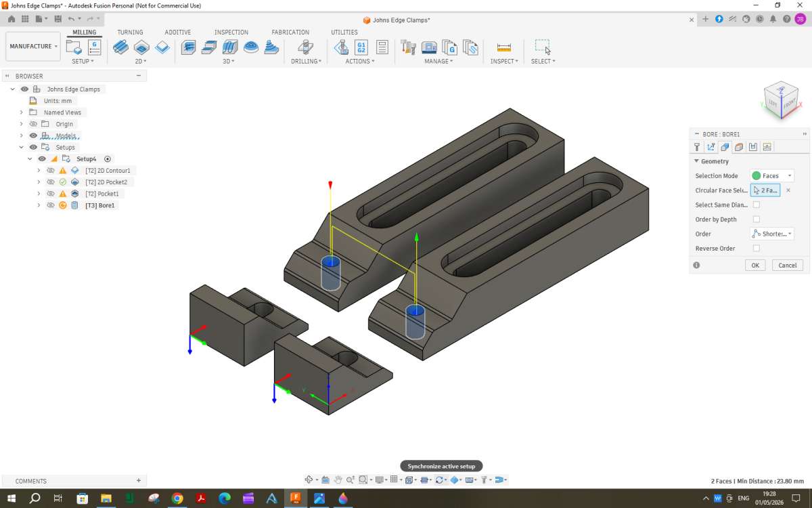Select the [T2] Pocket1 operation
This screenshot has height=508, width=812.
(x=102, y=194)
